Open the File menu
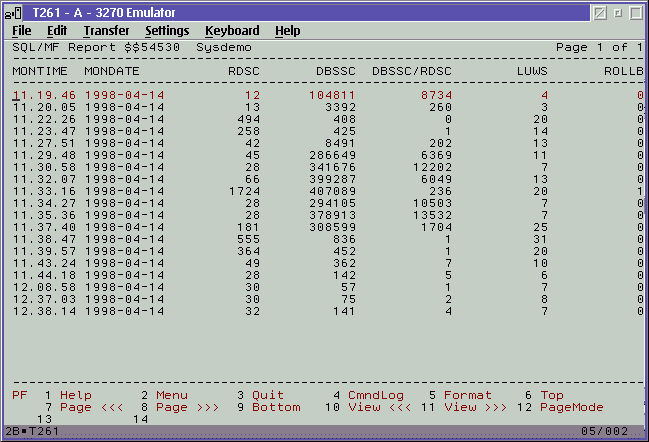 click(x=22, y=31)
